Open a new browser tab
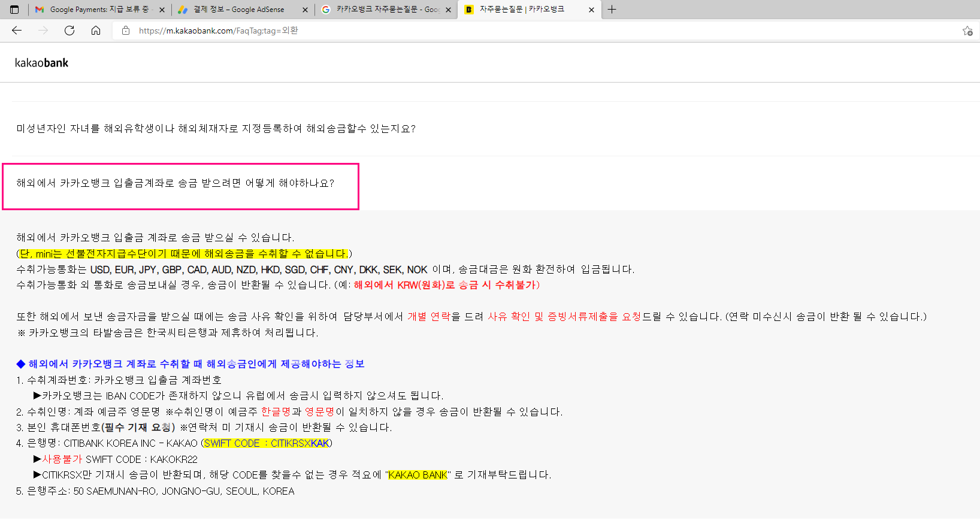 click(612, 10)
